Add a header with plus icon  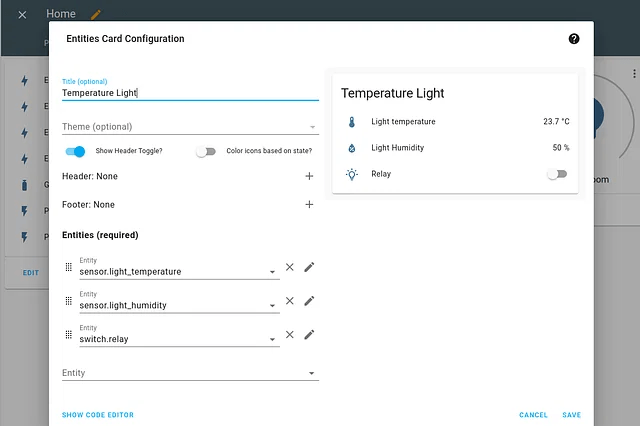pos(309,176)
